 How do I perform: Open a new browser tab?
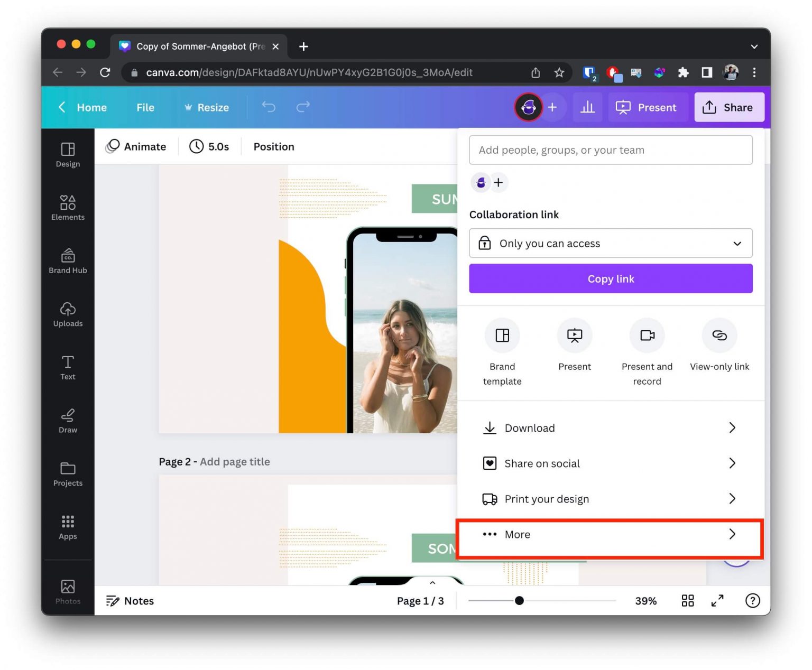(x=303, y=46)
